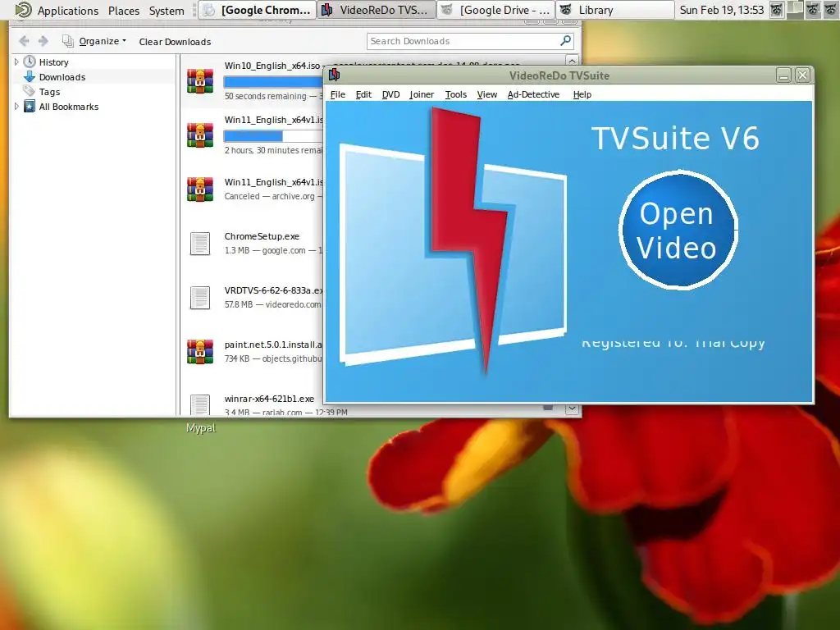Click the downloads list scroll down arrow
840x630 pixels.
572,409
